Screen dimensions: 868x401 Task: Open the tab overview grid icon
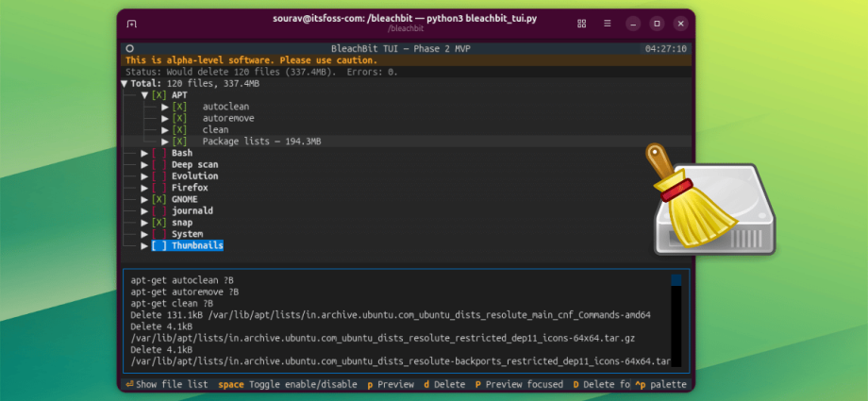581,24
